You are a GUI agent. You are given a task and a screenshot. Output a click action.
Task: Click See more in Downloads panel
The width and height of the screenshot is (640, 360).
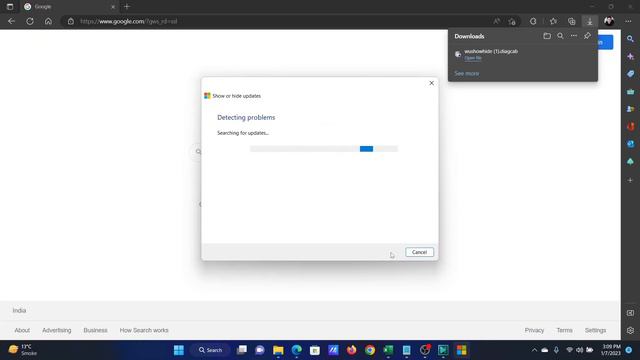(467, 73)
